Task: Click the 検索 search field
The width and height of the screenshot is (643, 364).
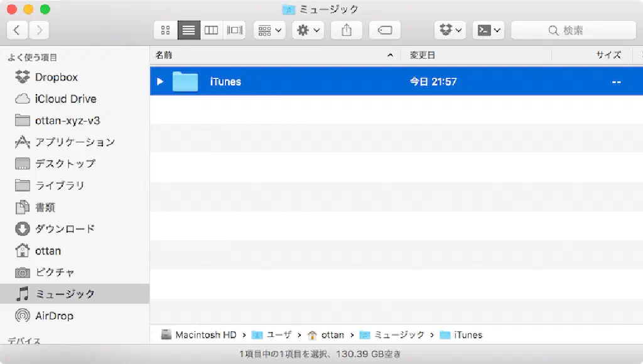Action: point(573,30)
